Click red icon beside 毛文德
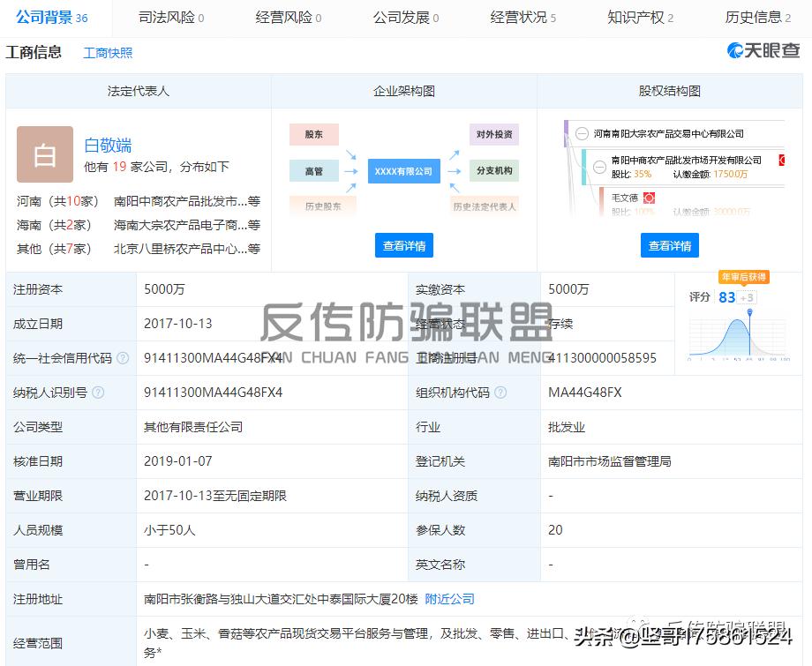Viewport: 812px width, 666px height. (x=649, y=198)
